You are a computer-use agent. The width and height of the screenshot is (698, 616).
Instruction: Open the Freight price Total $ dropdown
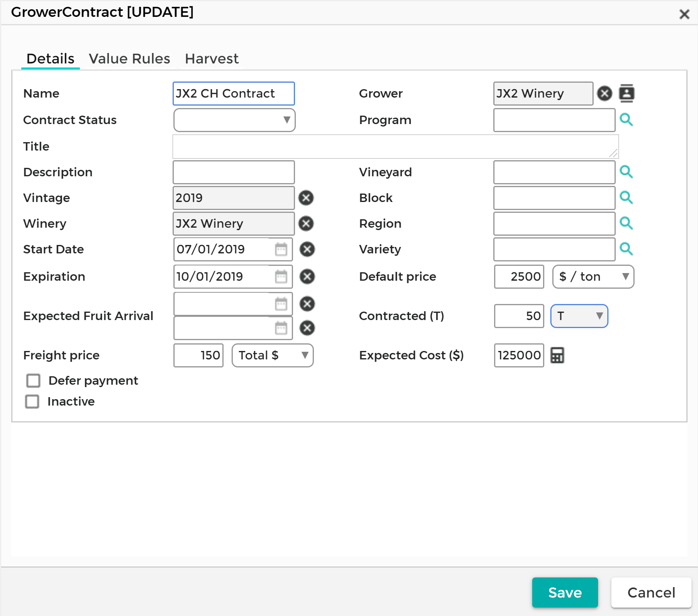coord(273,355)
